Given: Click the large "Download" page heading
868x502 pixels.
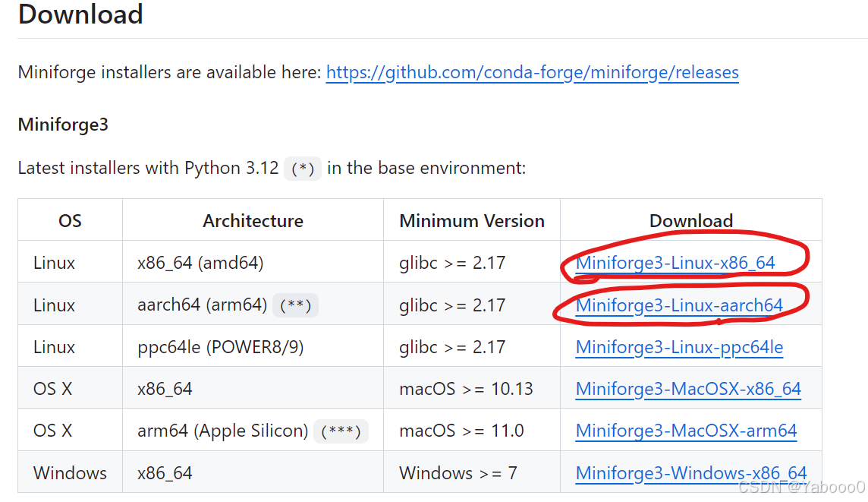Looking at the screenshot, I should pyautogui.click(x=81, y=14).
